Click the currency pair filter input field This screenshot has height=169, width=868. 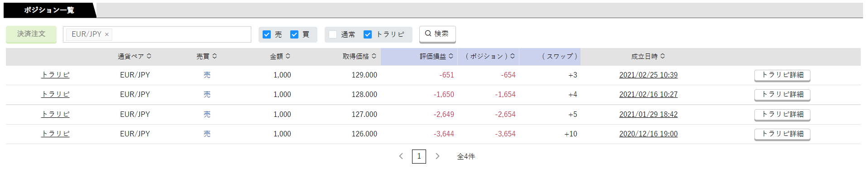[x=181, y=34]
